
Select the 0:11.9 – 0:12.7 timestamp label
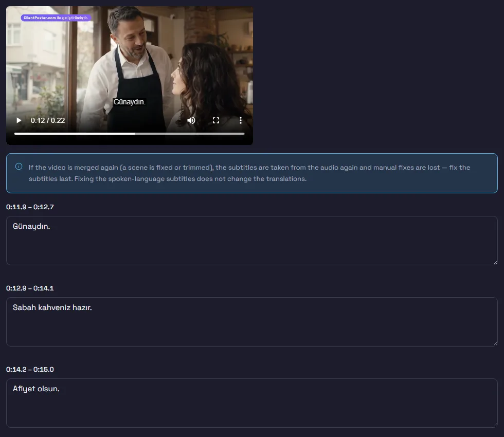[x=30, y=207]
